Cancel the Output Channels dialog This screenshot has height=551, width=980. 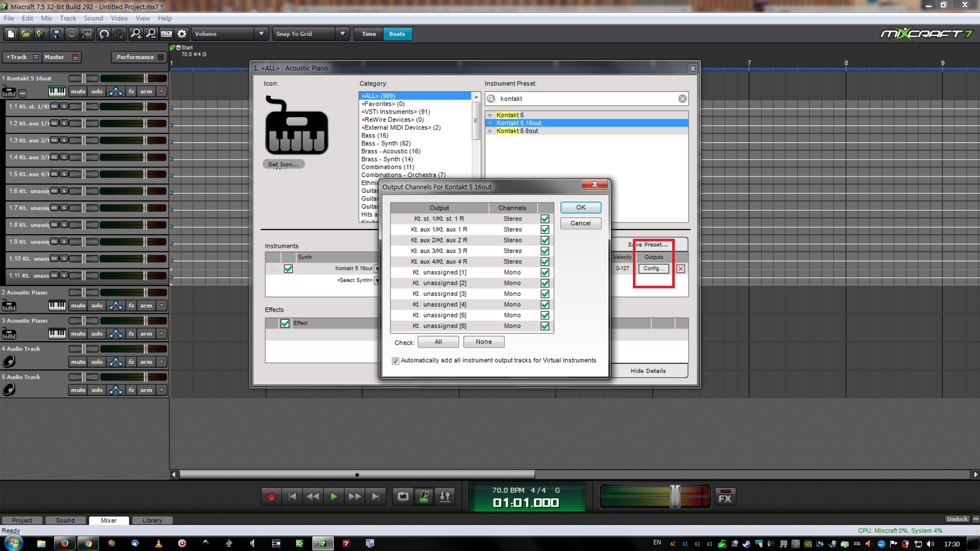pyautogui.click(x=581, y=223)
